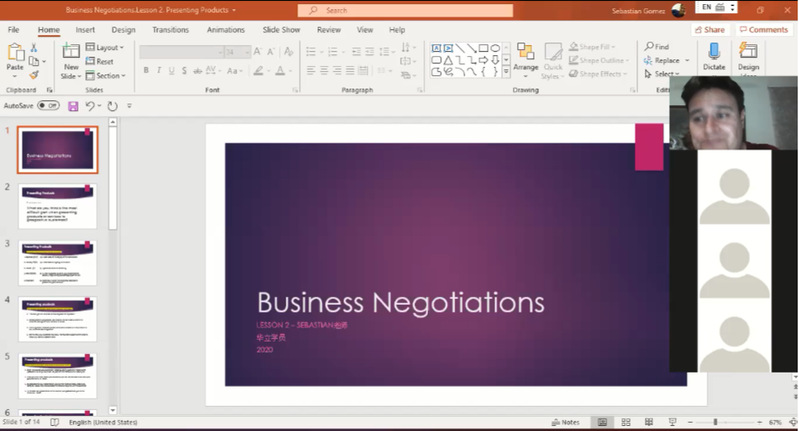Click the Format Painter brush icon
This screenshot has width=799, height=431.
coord(35,75)
